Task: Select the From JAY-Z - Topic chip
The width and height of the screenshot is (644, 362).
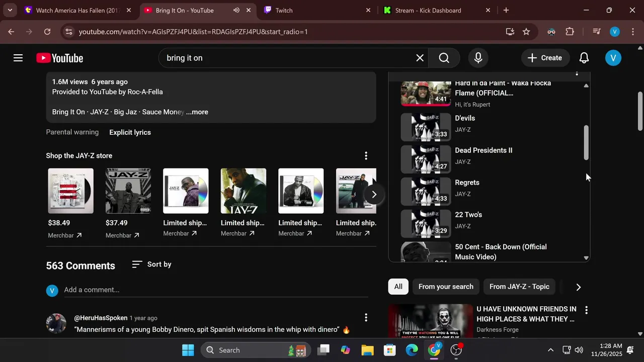Action: (x=519, y=287)
